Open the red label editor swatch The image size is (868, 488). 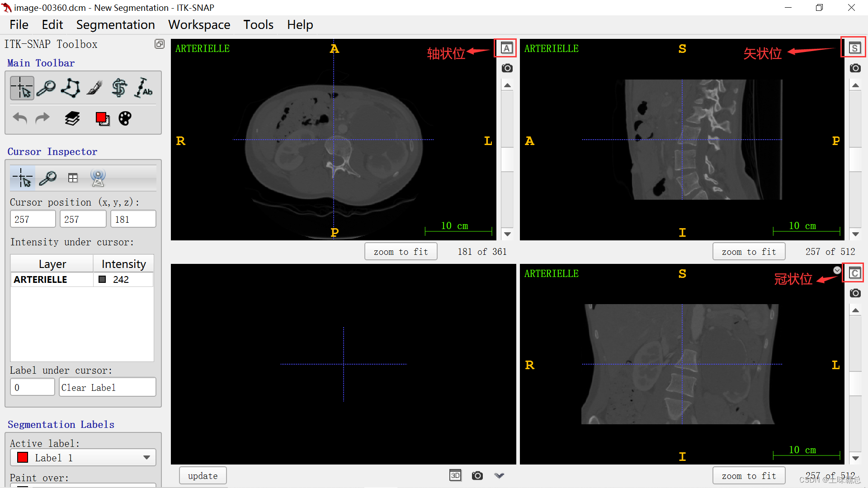point(102,118)
